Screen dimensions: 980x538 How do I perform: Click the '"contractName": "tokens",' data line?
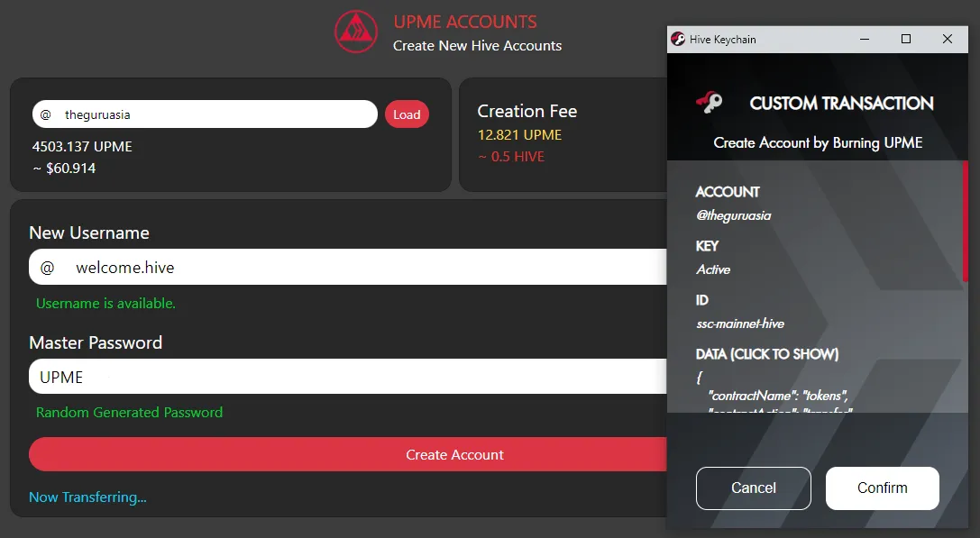(778, 396)
